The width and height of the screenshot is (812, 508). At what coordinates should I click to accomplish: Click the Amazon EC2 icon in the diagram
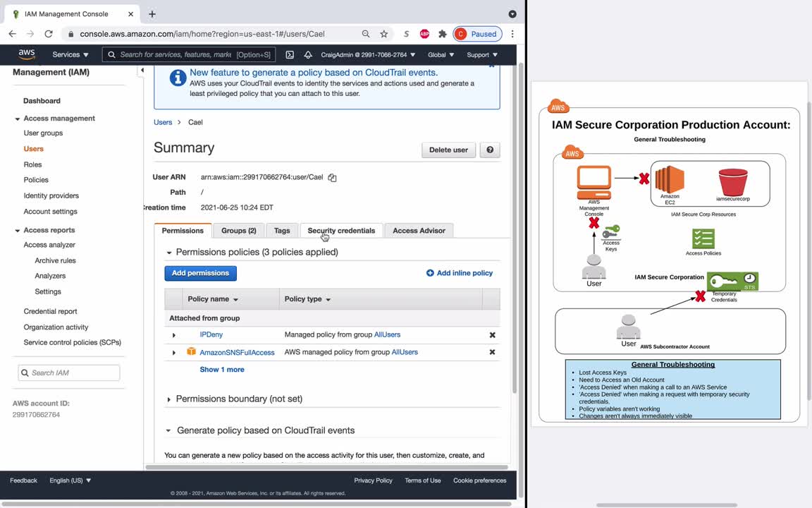(x=670, y=179)
